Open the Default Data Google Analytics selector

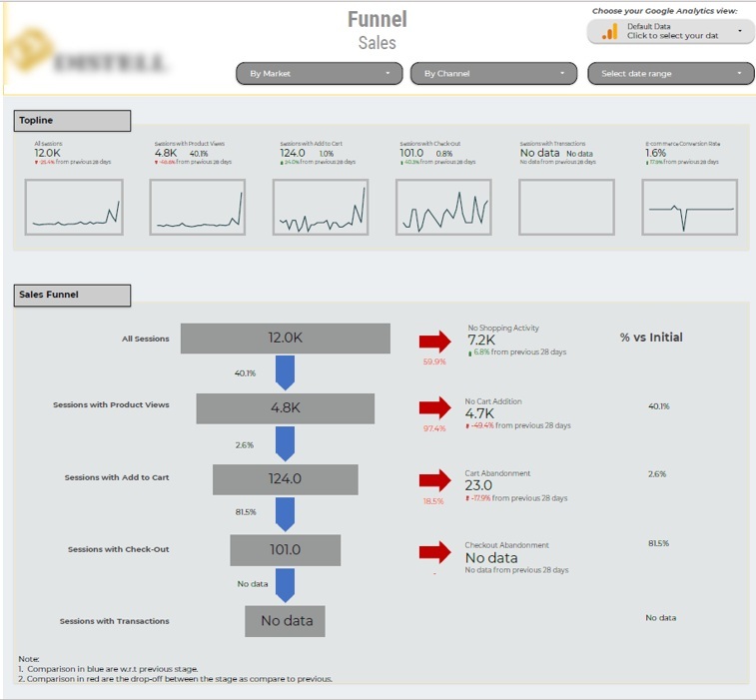pyautogui.click(x=671, y=31)
